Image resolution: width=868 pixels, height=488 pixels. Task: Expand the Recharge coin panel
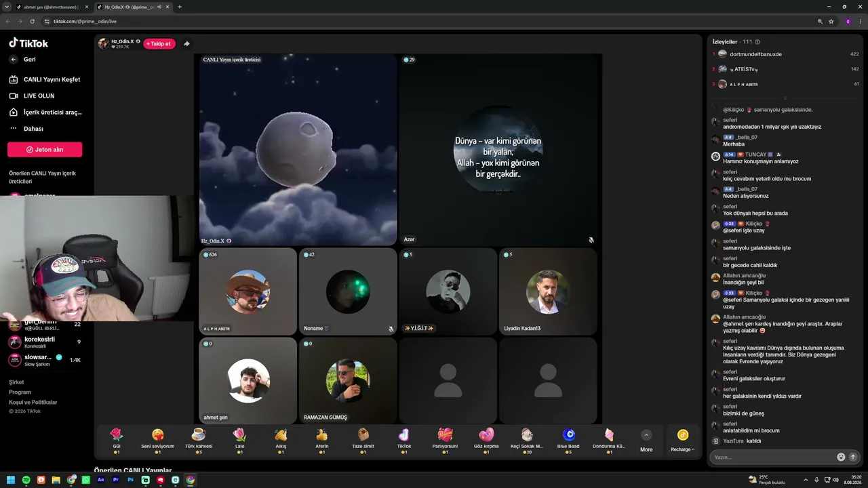pyautogui.click(x=682, y=441)
